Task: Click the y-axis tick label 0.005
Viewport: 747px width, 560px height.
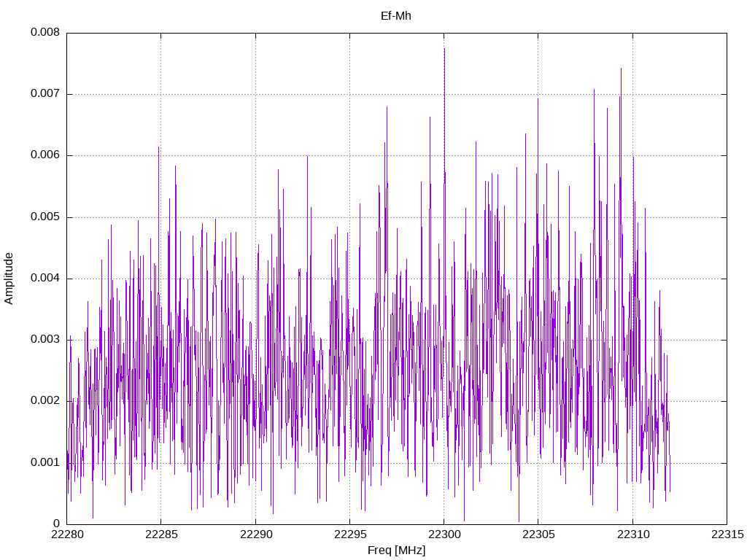Action: click(45, 217)
